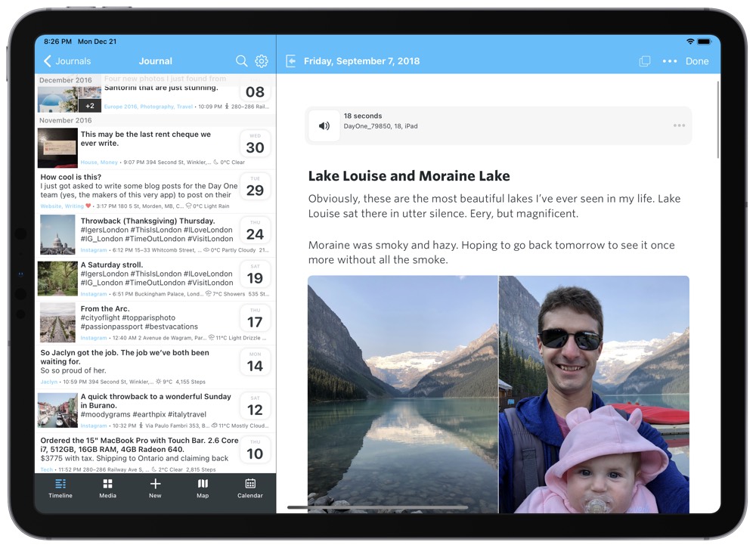The height and width of the screenshot is (548, 756).
Task: Create a New entry with plus tab
Action: [155, 488]
